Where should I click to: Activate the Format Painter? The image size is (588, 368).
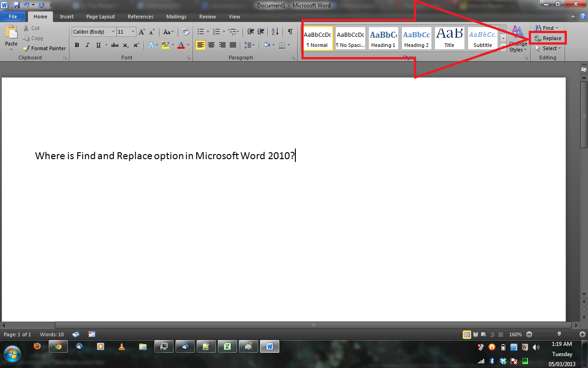click(45, 48)
